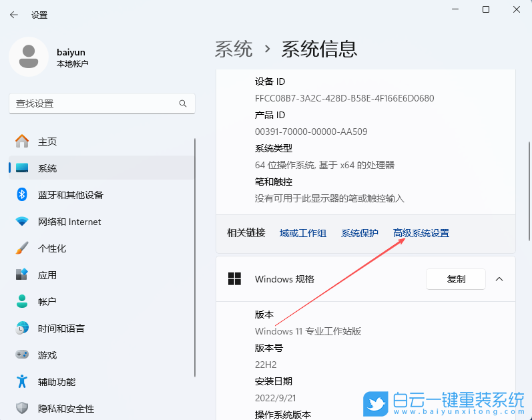Click the apps icon next to 应用
Viewport: 532px width, 420px height.
[22, 274]
